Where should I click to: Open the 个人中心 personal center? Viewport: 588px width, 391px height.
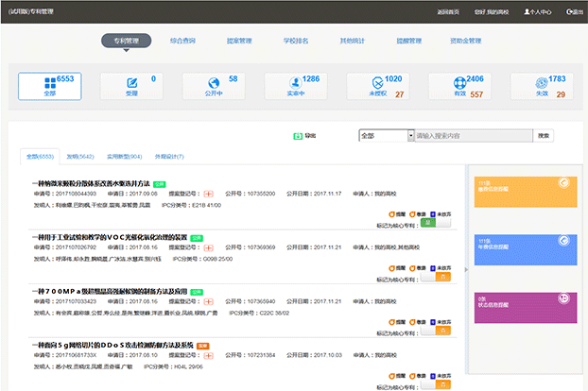click(537, 11)
